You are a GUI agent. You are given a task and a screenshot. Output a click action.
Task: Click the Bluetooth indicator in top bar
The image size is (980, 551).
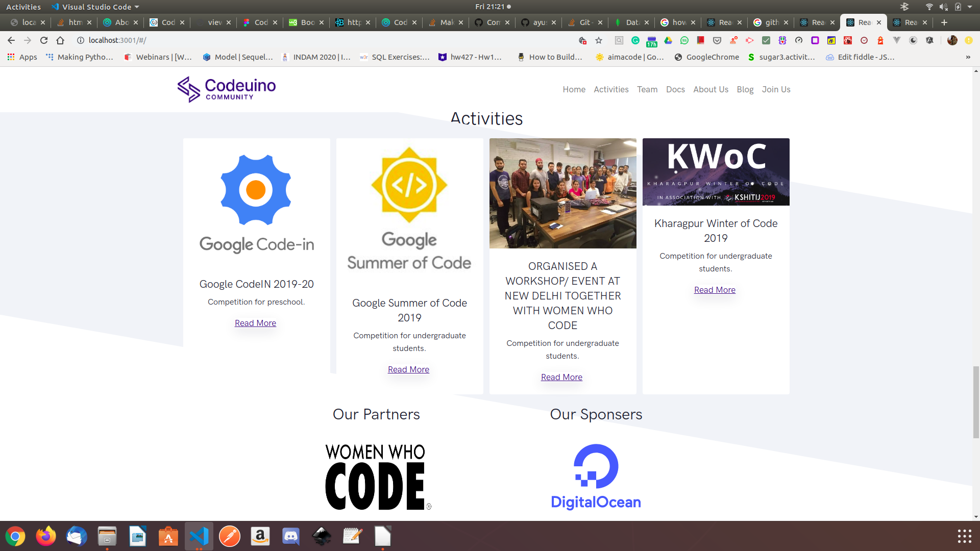pyautogui.click(x=904, y=7)
